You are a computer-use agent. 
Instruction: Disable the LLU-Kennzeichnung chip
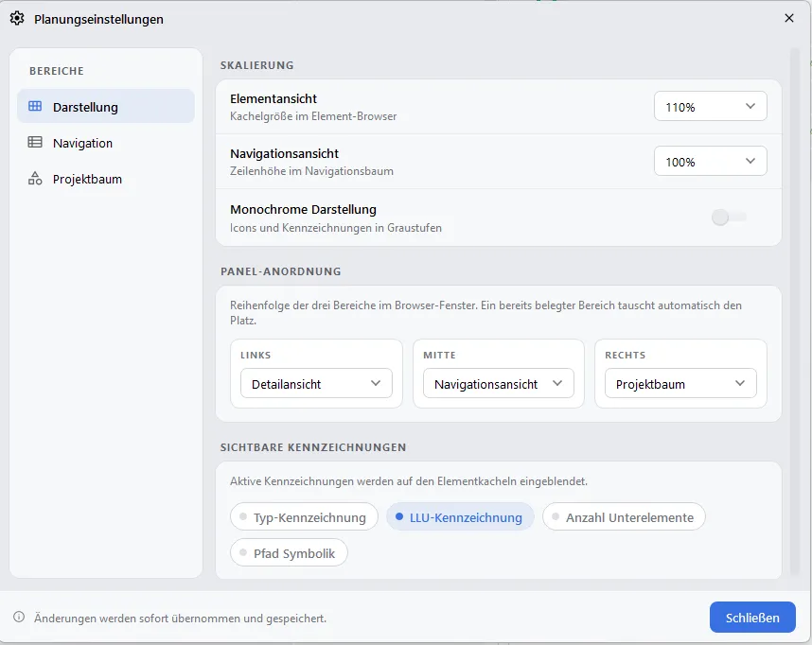pos(460,516)
